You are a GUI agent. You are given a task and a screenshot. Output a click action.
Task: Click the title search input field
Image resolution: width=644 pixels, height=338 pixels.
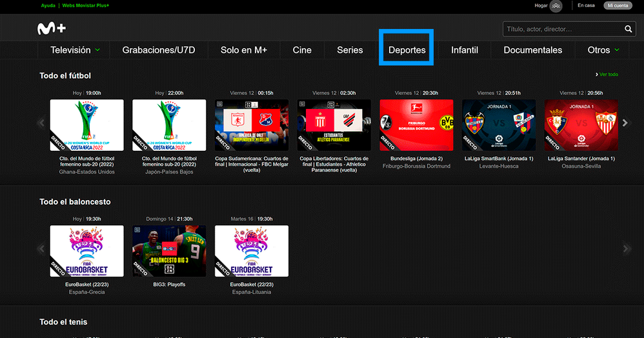pyautogui.click(x=561, y=29)
